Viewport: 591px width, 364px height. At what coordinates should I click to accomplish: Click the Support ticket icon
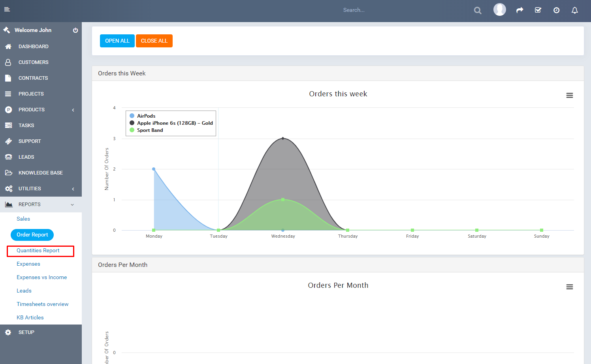(x=8, y=141)
